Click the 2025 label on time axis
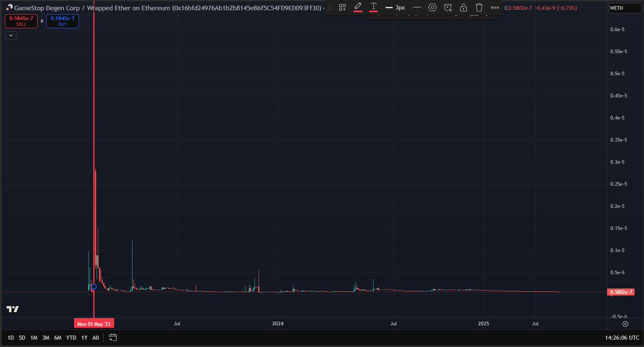 pyautogui.click(x=484, y=324)
